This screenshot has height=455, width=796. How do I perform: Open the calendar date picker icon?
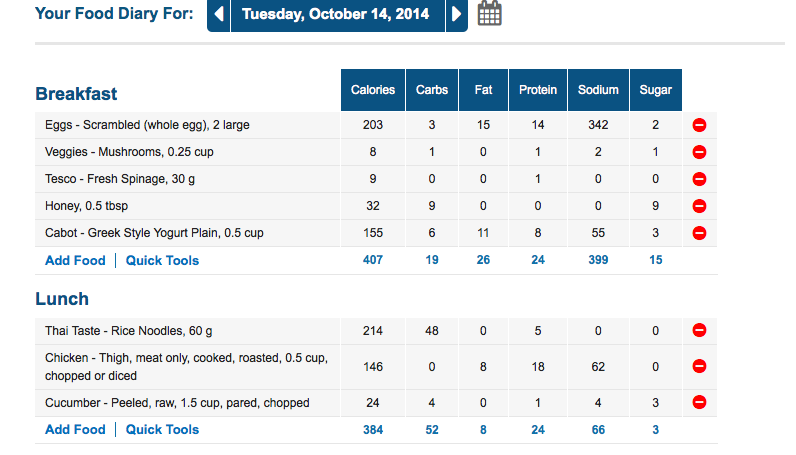tap(490, 14)
